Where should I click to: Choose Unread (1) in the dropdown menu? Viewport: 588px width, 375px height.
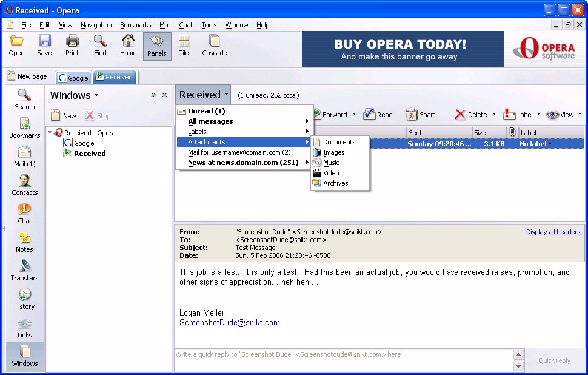pos(206,111)
